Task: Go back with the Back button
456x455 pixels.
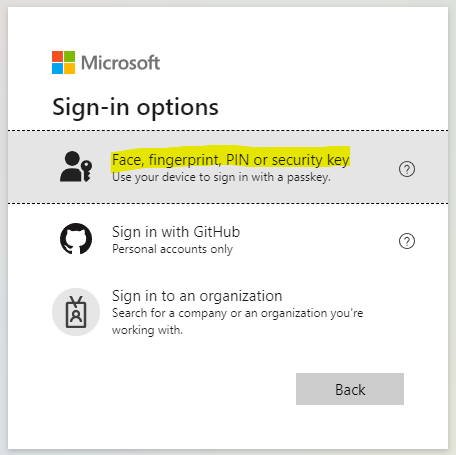Action: click(x=350, y=389)
